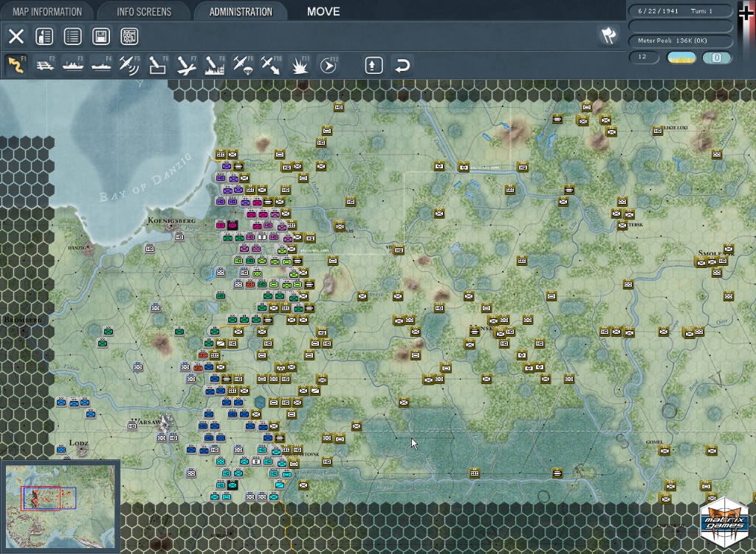Select the F1 move mode icon

pyautogui.click(x=16, y=65)
